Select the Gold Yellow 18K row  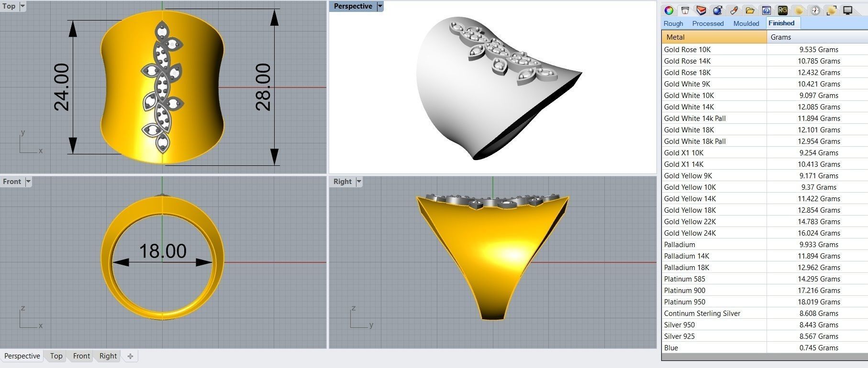765,210
